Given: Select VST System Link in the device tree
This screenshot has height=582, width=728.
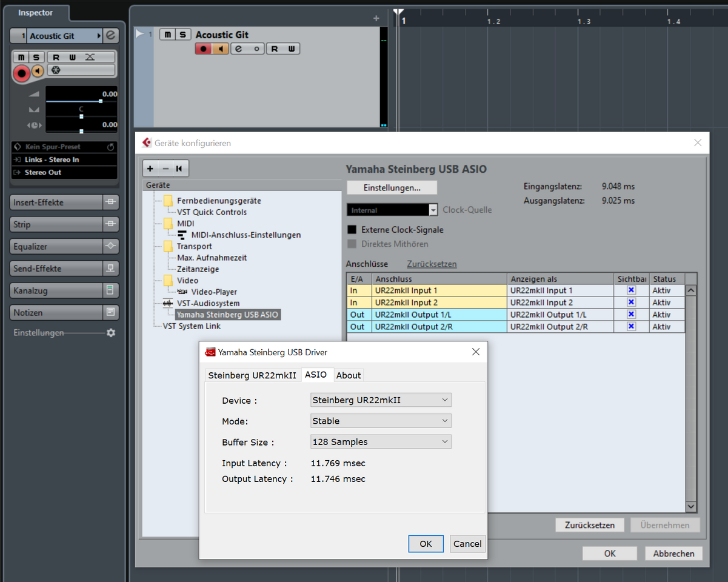Looking at the screenshot, I should point(192,326).
